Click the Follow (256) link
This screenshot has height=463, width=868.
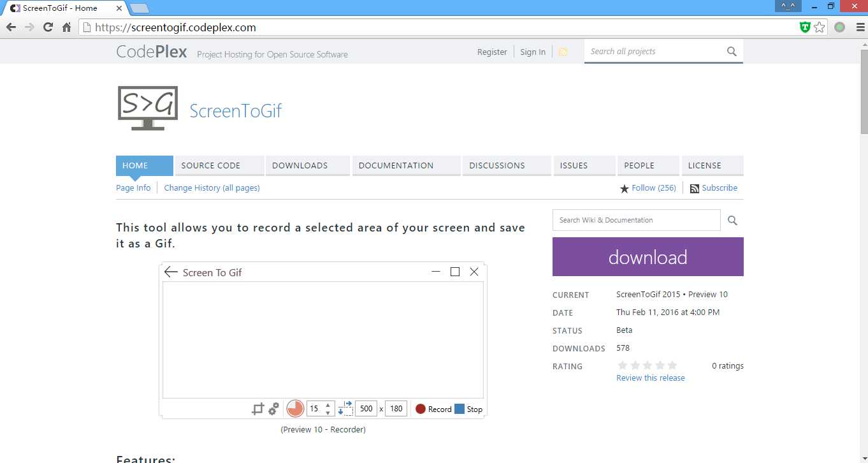(654, 188)
